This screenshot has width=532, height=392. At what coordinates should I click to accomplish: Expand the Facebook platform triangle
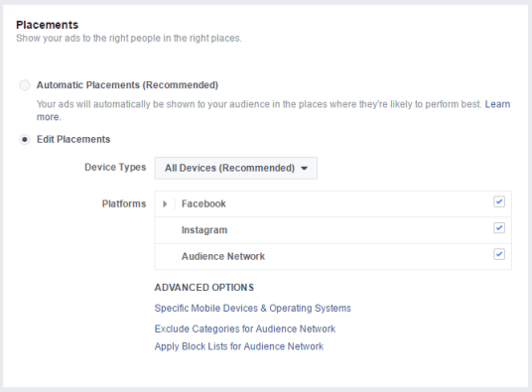click(165, 203)
